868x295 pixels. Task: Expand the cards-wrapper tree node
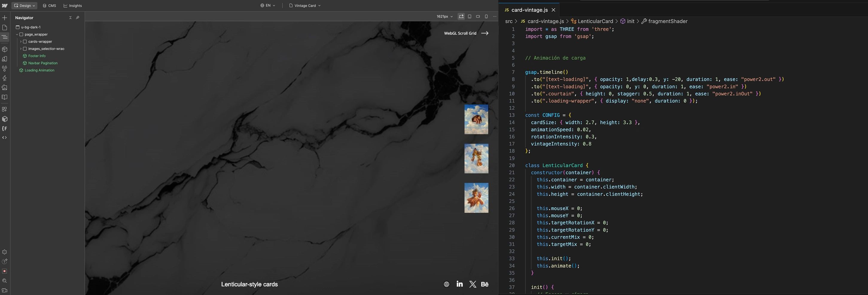point(21,42)
